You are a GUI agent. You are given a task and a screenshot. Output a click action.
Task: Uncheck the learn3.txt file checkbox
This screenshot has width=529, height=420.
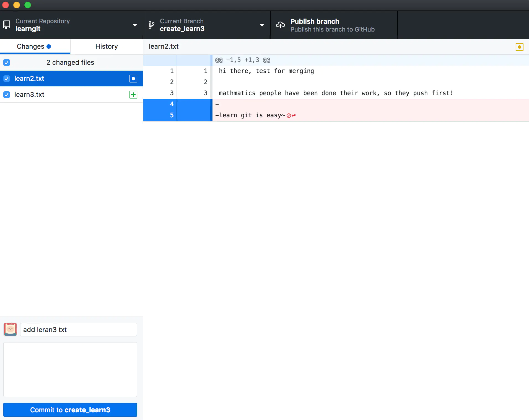point(7,95)
